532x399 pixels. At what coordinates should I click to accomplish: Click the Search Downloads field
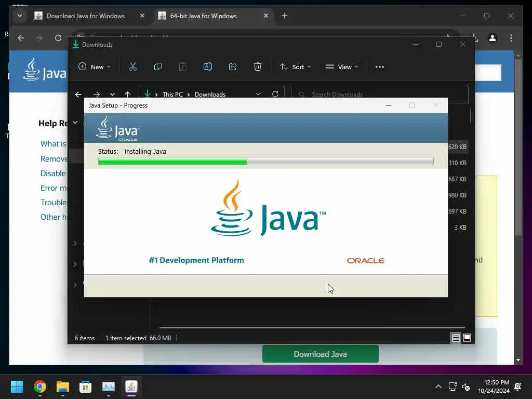[380, 95]
